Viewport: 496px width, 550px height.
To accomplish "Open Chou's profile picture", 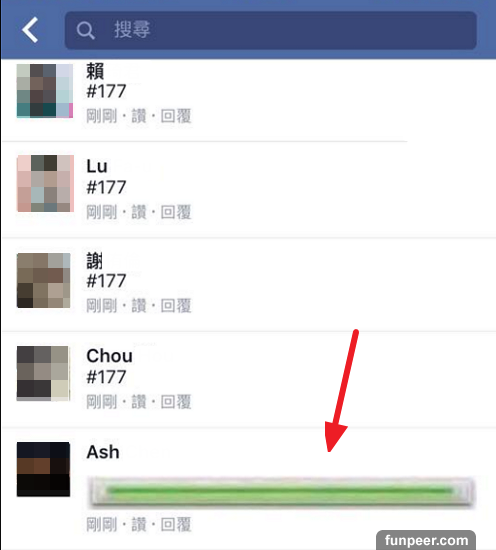I will (x=43, y=374).
